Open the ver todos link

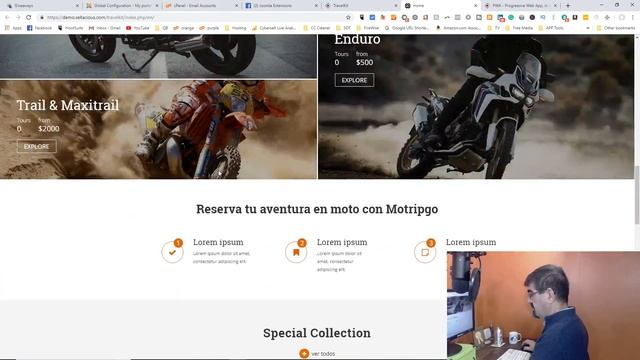pyautogui.click(x=323, y=354)
